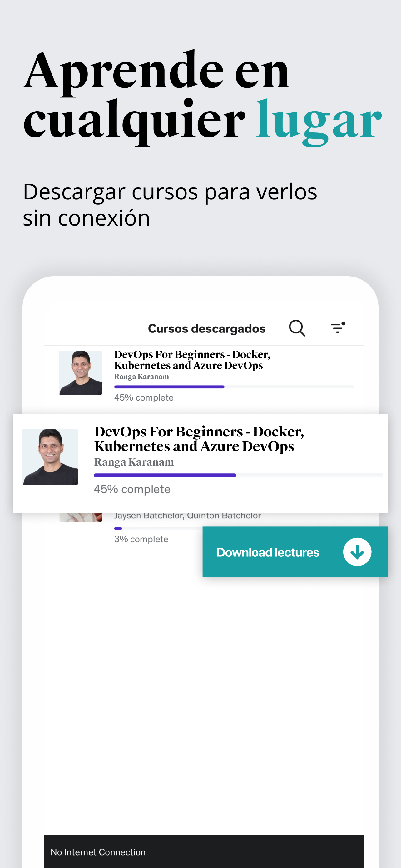
Task: Tap Ranga Karanam's small thumbnail in the list
Action: (81, 372)
